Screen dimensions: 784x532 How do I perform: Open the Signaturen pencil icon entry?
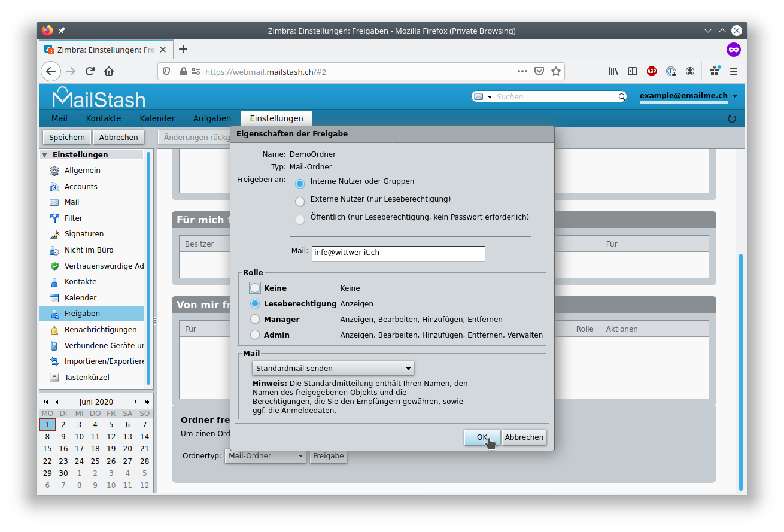point(54,234)
